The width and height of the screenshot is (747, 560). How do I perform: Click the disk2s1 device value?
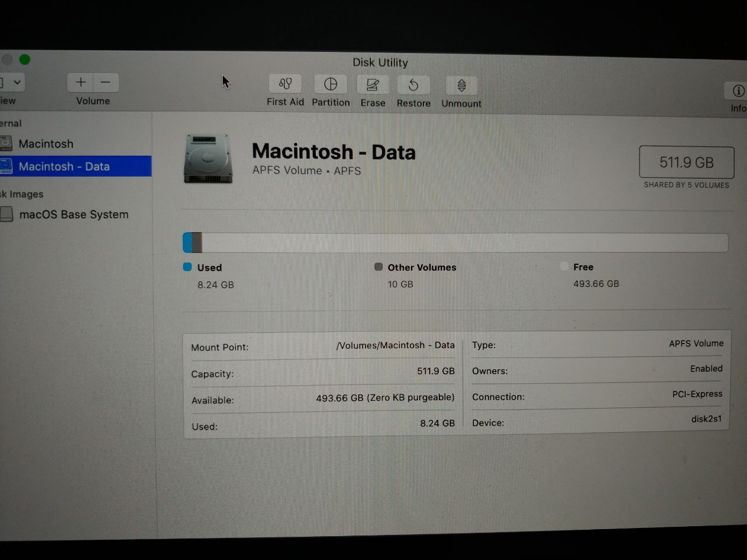click(x=707, y=419)
